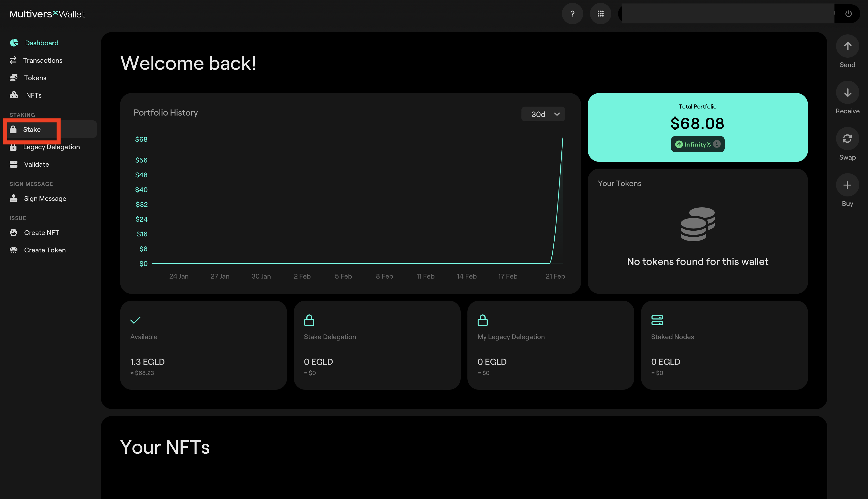Click the Validate link in sidebar
868x499 pixels.
(x=36, y=164)
